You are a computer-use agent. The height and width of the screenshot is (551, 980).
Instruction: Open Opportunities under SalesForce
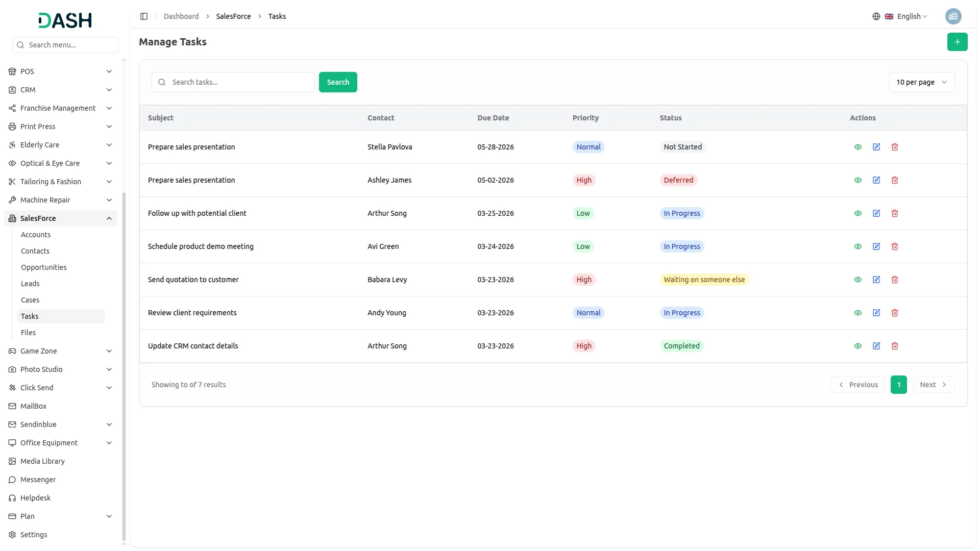(61, 267)
